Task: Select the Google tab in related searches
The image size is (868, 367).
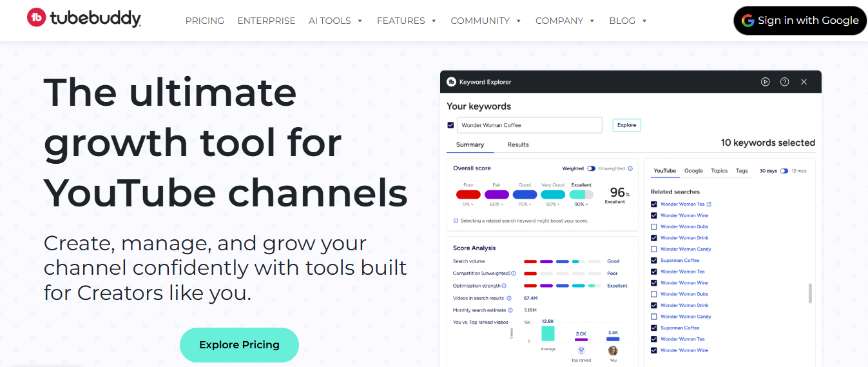Action: (x=693, y=171)
